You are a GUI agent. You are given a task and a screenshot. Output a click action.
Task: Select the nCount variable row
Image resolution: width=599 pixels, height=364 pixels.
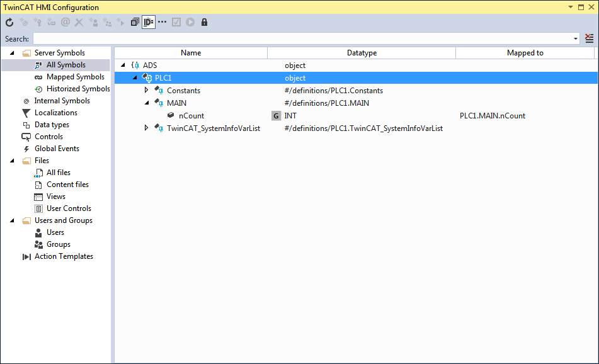356,116
